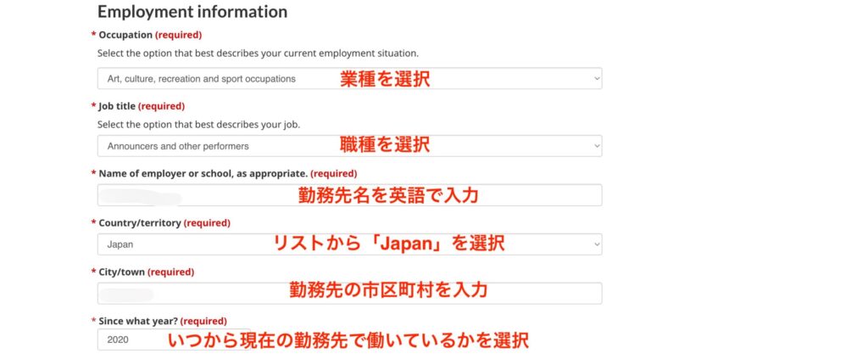Click the Since what year? label
The width and height of the screenshot is (868, 359).
click(x=163, y=322)
